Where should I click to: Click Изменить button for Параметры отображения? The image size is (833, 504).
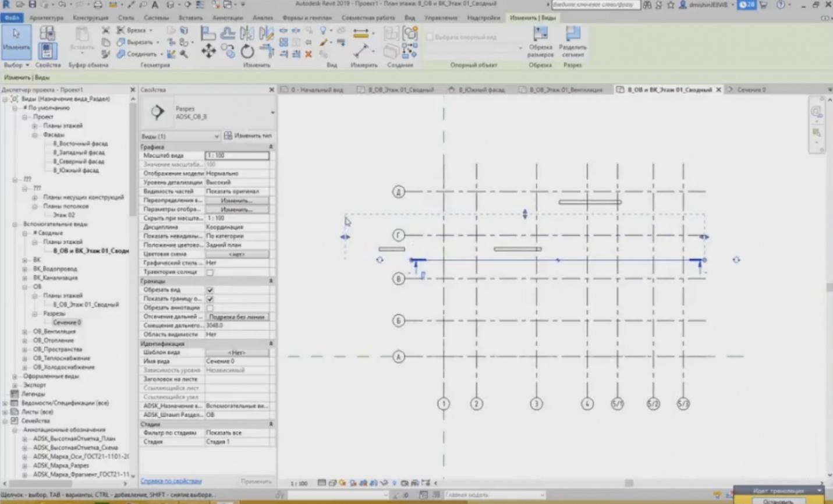[x=236, y=209]
